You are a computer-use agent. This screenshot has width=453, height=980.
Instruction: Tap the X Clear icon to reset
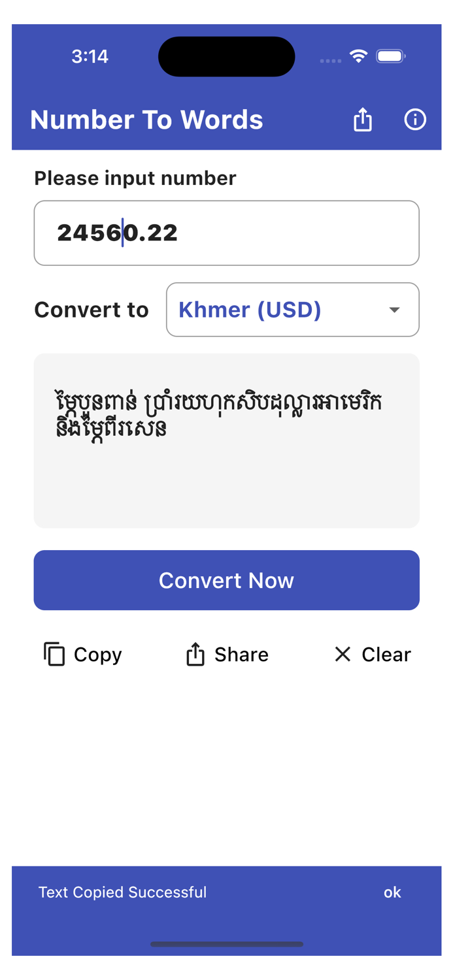click(342, 654)
